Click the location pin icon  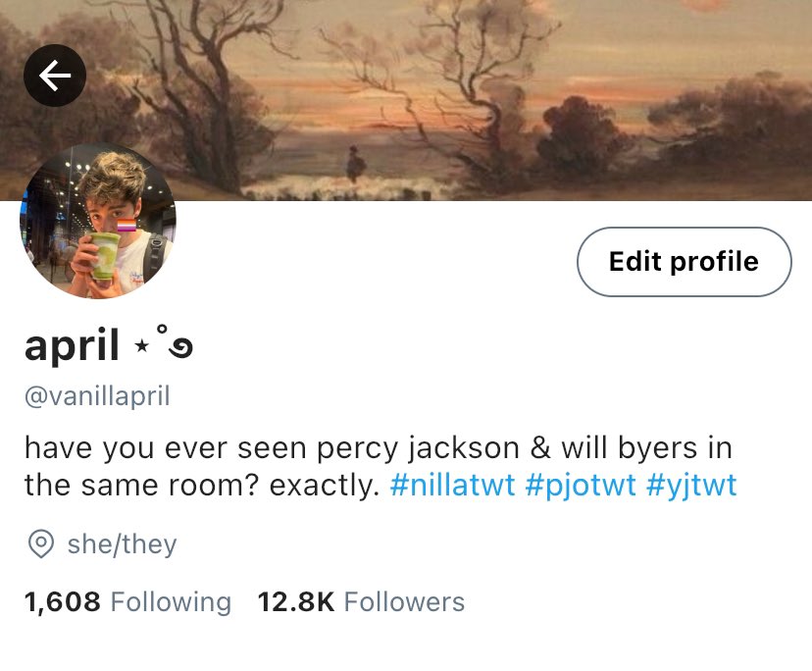pyautogui.click(x=41, y=544)
